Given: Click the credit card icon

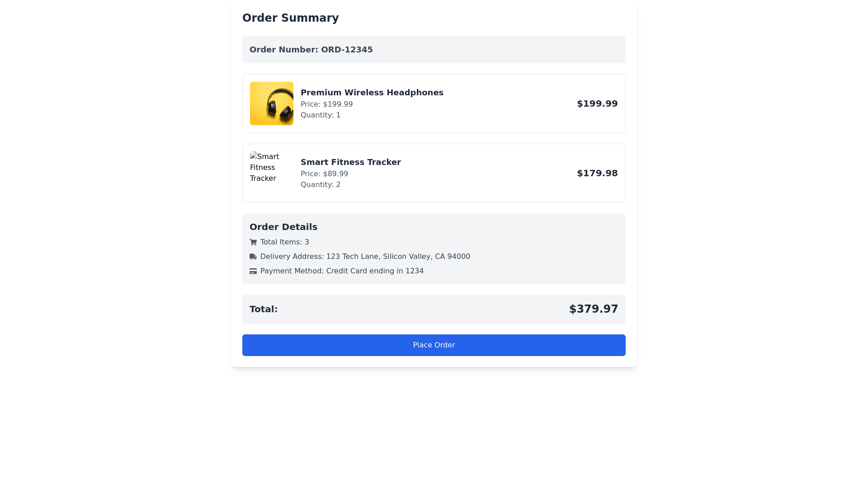Looking at the screenshot, I should click(253, 271).
